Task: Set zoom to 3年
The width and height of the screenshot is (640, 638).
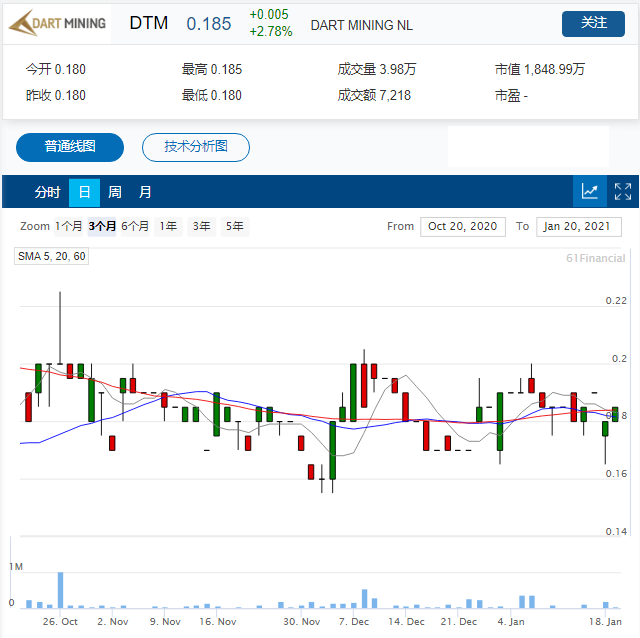Action: pos(202,226)
